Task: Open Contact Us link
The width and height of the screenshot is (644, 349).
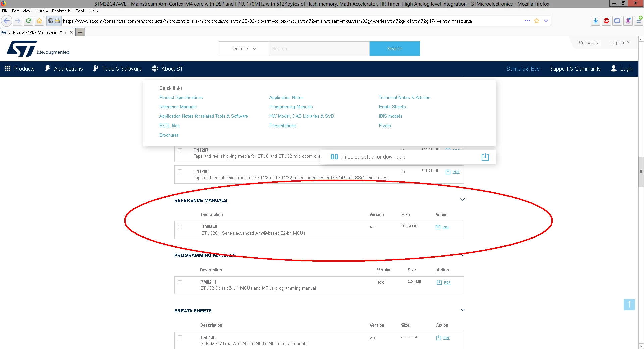Action: pyautogui.click(x=590, y=42)
